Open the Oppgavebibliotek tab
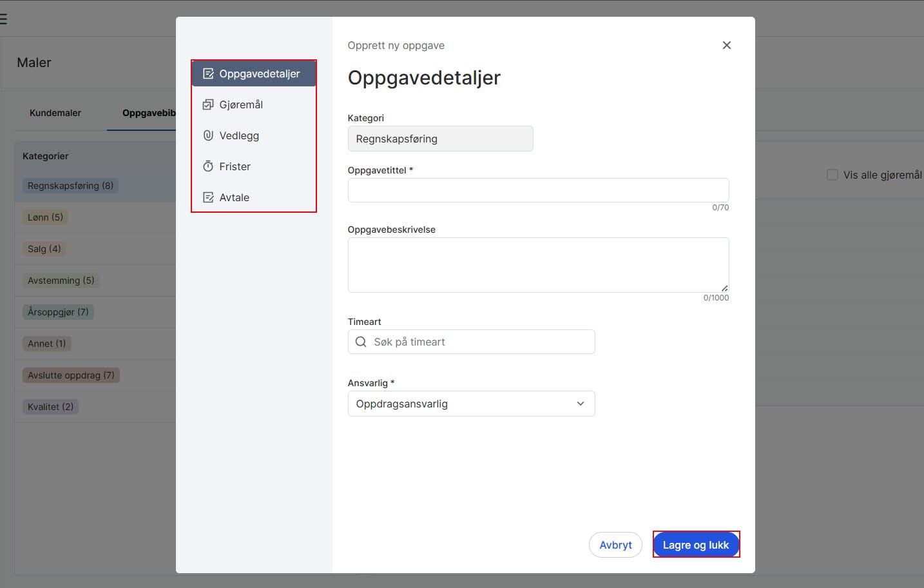The image size is (924, 588). (x=149, y=113)
